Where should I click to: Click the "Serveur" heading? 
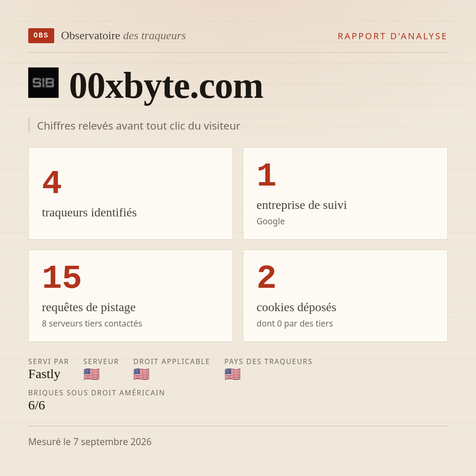pyautogui.click(x=101, y=361)
